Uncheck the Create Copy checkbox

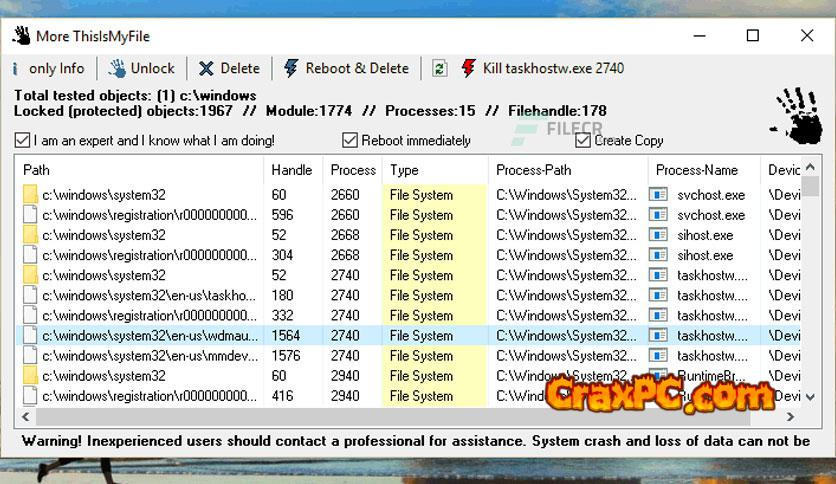click(x=583, y=141)
